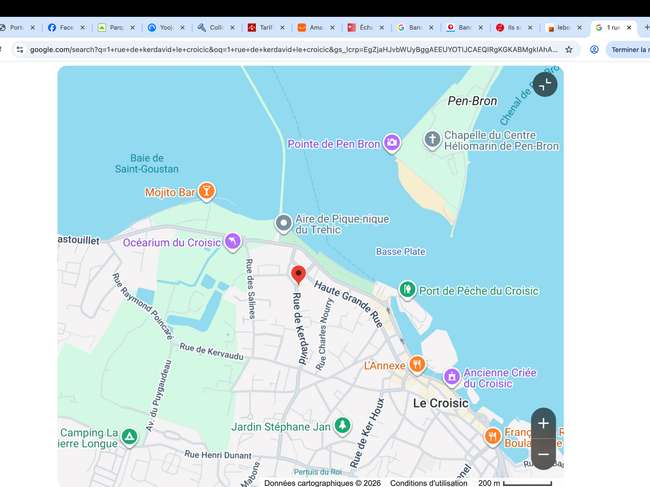
Task: Click the Pointe de Pen Bron label
Action: click(334, 144)
